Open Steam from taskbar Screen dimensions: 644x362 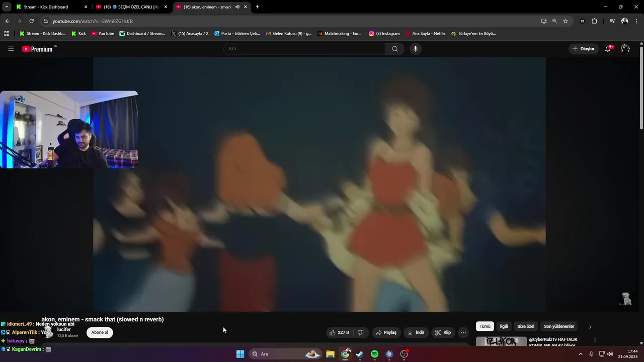click(x=360, y=354)
